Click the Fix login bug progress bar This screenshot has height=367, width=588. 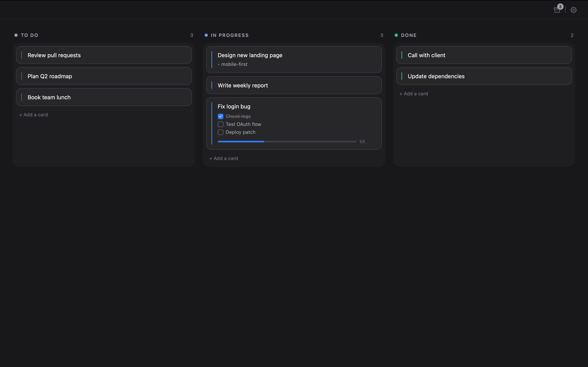(287, 141)
